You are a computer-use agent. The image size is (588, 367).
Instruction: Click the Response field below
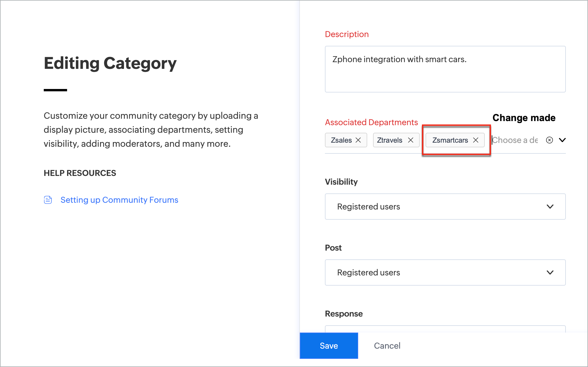coord(445,329)
